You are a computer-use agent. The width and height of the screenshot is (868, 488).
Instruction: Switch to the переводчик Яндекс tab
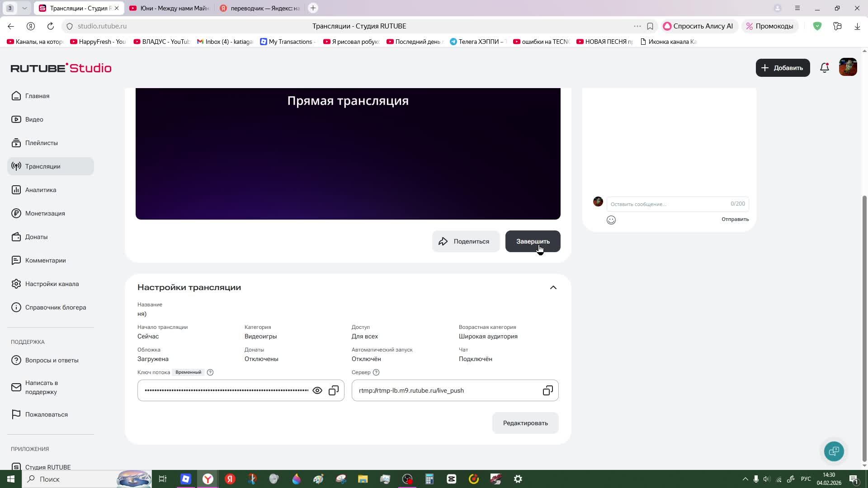tap(259, 8)
